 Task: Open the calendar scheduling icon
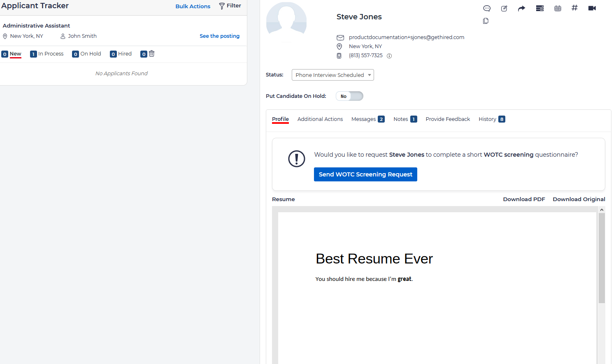tap(558, 8)
